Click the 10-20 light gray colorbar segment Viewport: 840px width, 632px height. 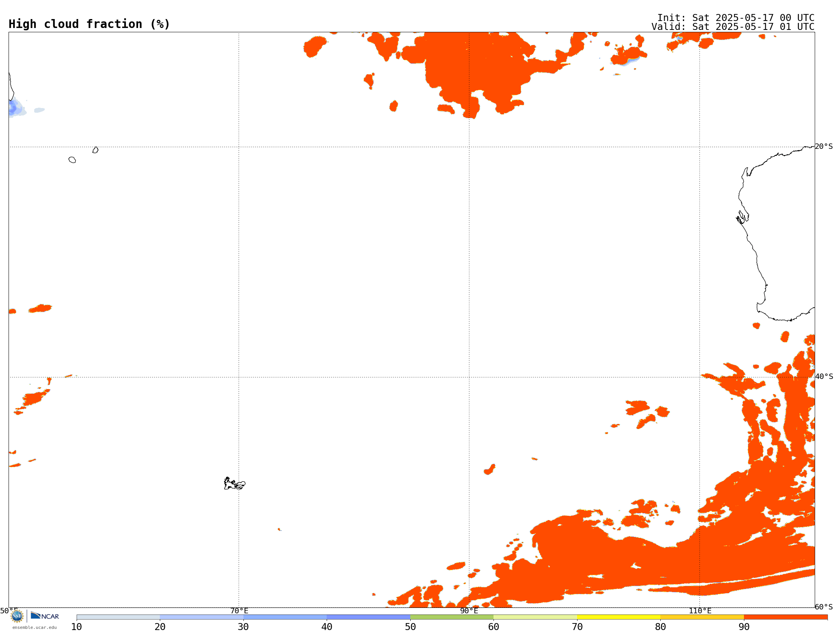(118, 617)
